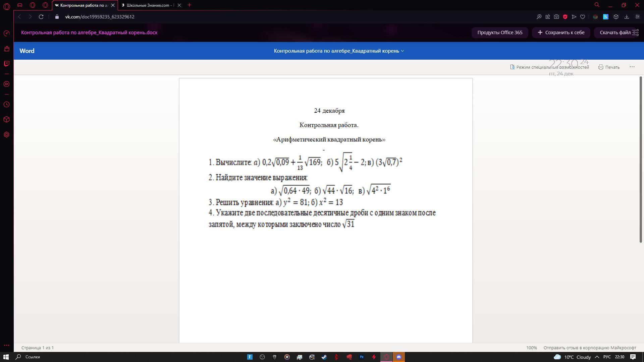This screenshot has width=644, height=362.
Task: Toggle heart bookmark for this page
Action: (583, 17)
